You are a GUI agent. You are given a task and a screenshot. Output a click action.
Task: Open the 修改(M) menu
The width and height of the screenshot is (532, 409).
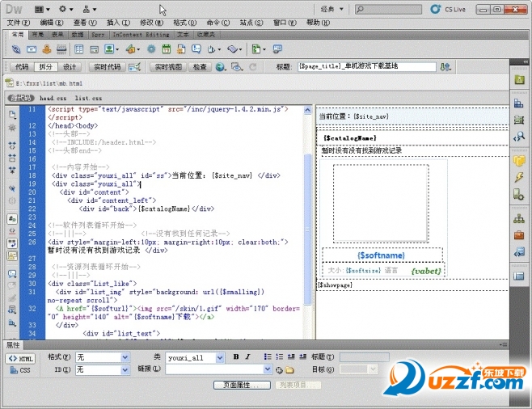pyautogui.click(x=152, y=23)
